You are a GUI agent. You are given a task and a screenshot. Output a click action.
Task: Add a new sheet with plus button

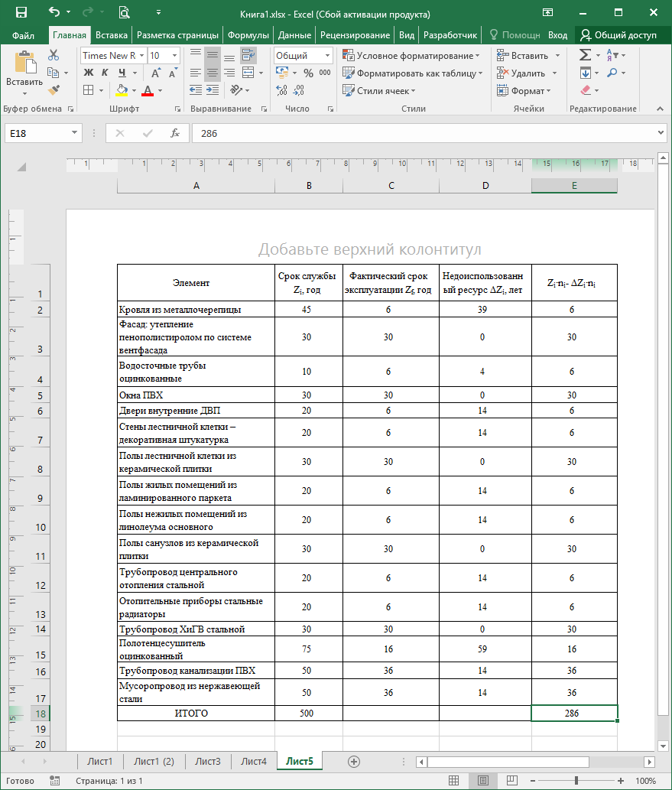[354, 761]
